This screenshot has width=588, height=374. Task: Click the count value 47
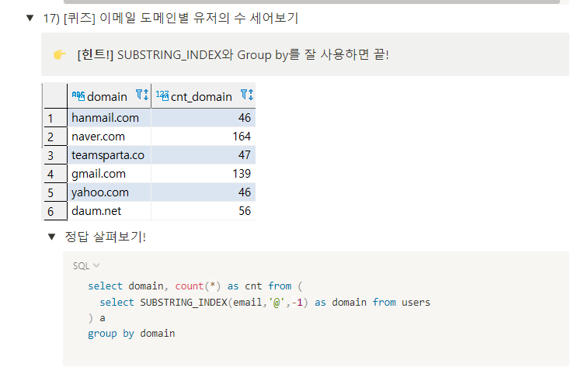(x=245, y=154)
